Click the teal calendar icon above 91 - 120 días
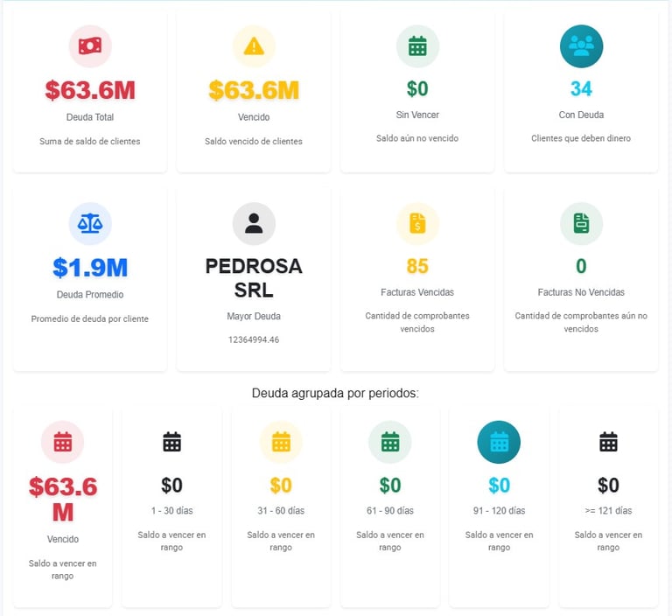 coord(499,442)
